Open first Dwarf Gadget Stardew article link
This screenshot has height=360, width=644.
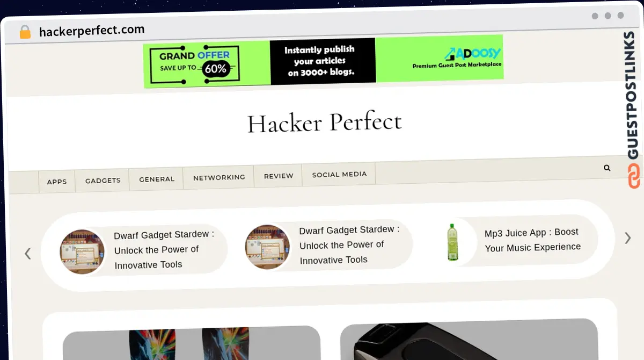163,250
